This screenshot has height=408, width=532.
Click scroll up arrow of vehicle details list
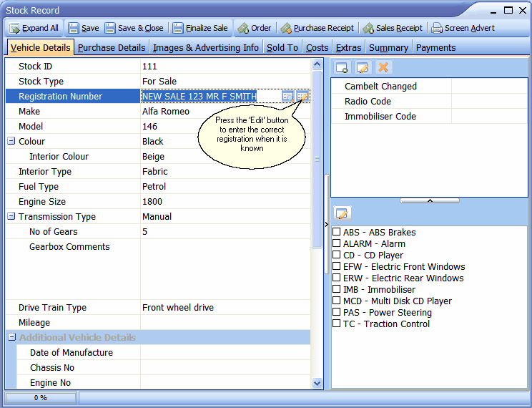[317, 64]
